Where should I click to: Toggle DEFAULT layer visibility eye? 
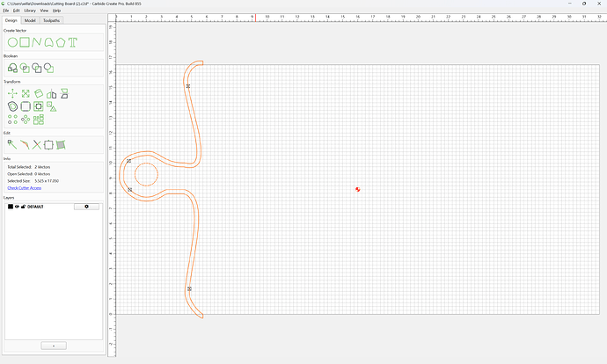click(17, 207)
